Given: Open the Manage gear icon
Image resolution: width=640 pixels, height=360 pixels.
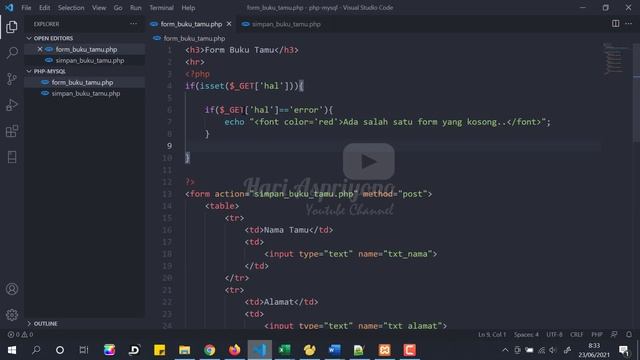Looking at the screenshot, I should point(12,315).
